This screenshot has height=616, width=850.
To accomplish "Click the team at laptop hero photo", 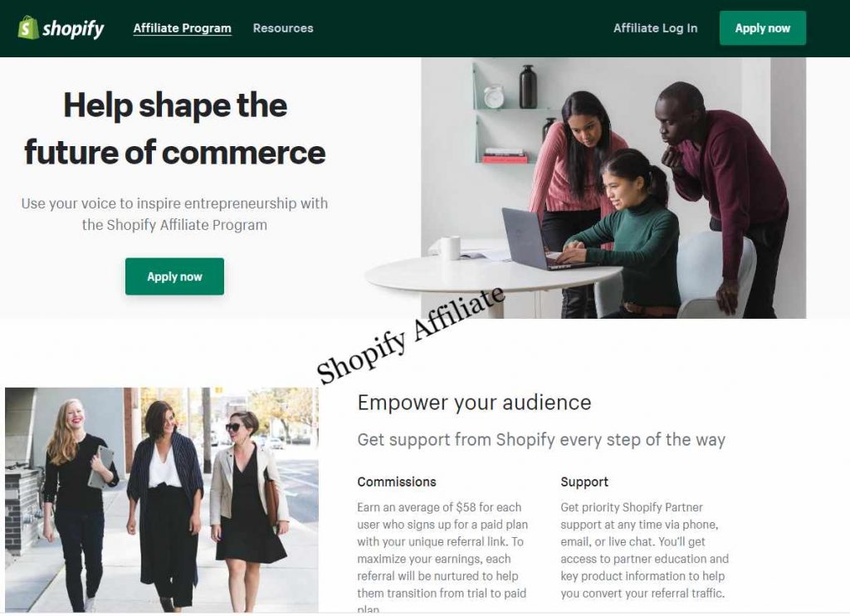I will pyautogui.click(x=613, y=188).
